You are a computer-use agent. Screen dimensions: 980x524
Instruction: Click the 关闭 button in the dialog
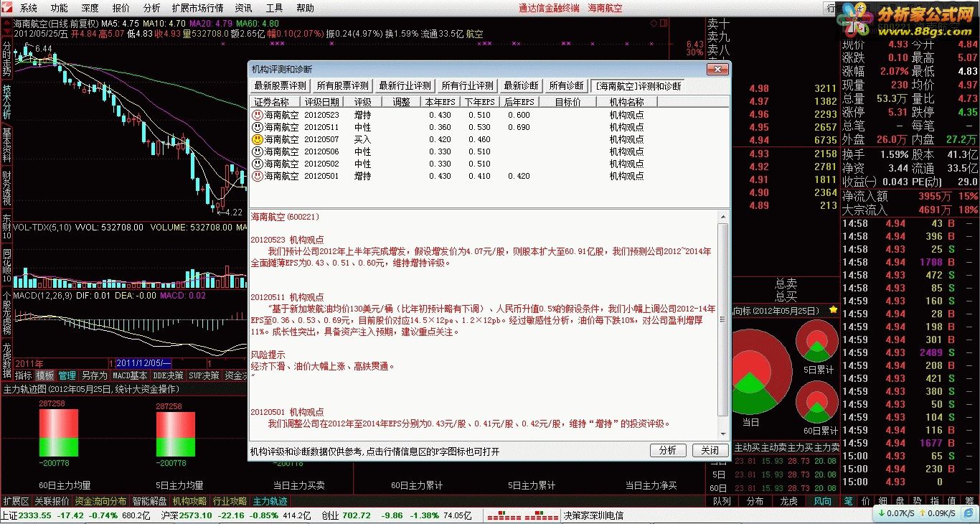(x=710, y=450)
